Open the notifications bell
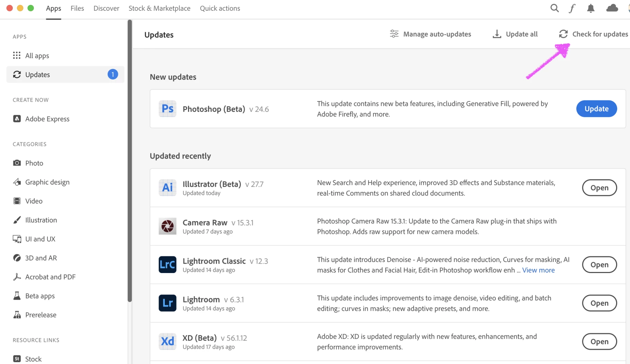The width and height of the screenshot is (630, 364). point(591,8)
